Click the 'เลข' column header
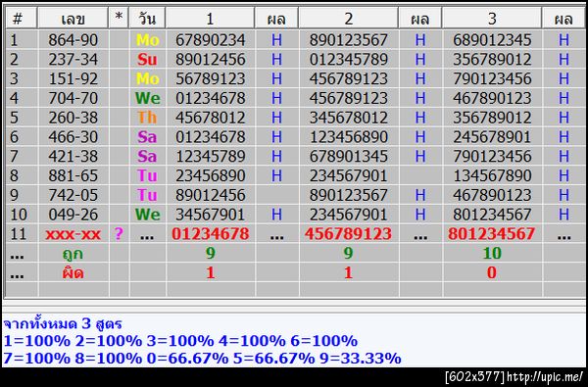The height and width of the screenshot is (387, 588). pyautogui.click(x=73, y=18)
